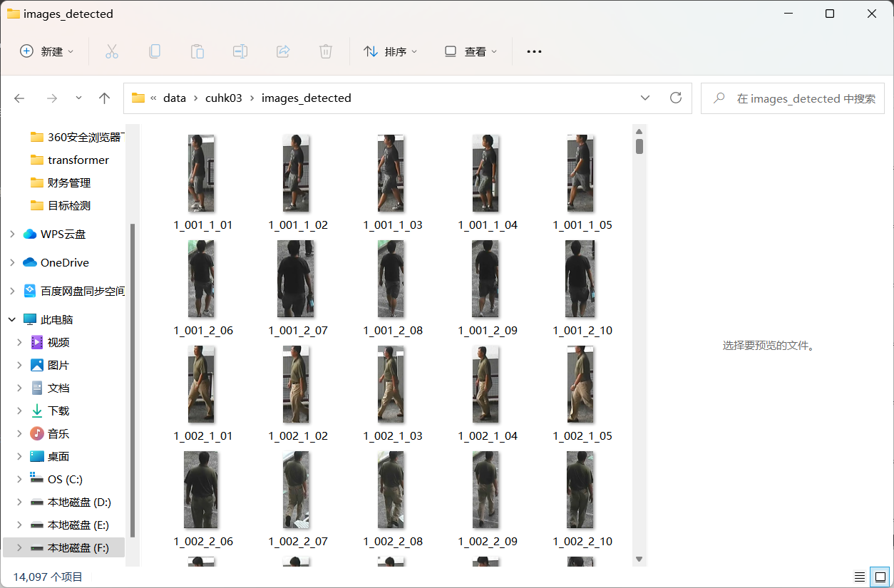
Task: Go up one folder level arrow
Action: click(105, 98)
